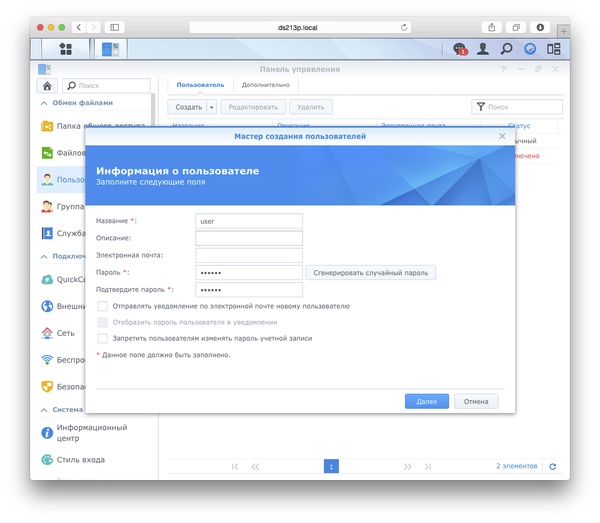Open the DSM main menu grid icon
This screenshot has width=600, height=523.
tap(65, 49)
